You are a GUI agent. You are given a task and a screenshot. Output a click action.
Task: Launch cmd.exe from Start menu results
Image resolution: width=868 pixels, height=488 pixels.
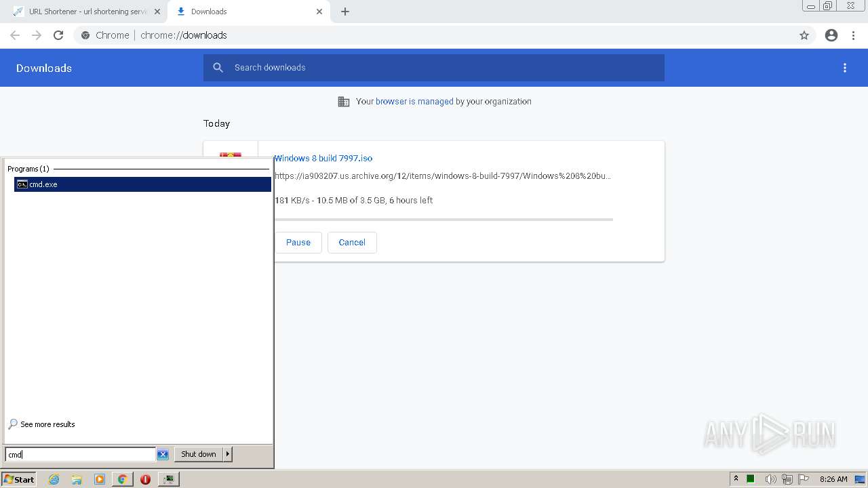tap(142, 184)
